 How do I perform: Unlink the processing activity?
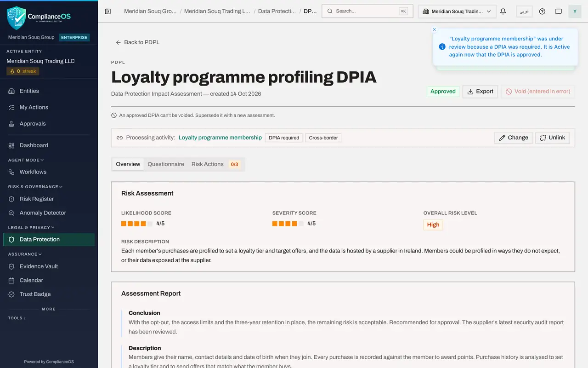click(x=552, y=138)
